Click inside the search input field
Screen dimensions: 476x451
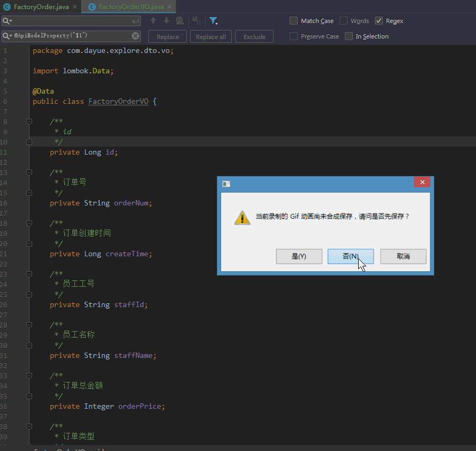point(70,21)
